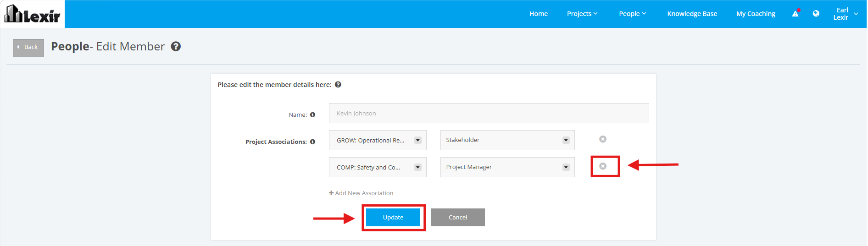
Task: Open the People menu
Action: [633, 14]
